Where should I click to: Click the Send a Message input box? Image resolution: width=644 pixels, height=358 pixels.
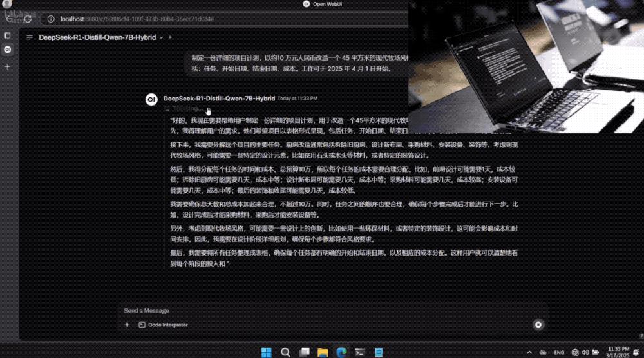click(322, 310)
